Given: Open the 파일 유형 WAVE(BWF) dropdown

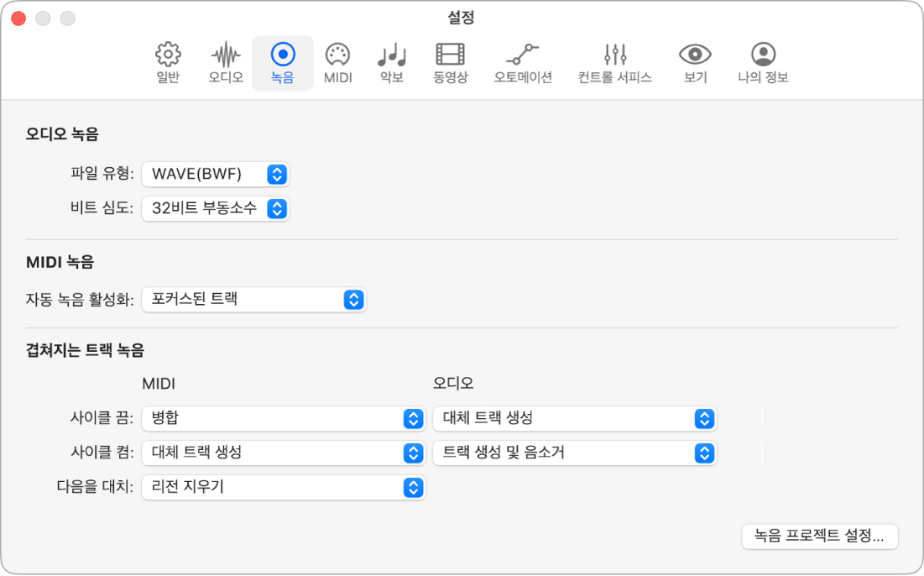Looking at the screenshot, I should [216, 175].
